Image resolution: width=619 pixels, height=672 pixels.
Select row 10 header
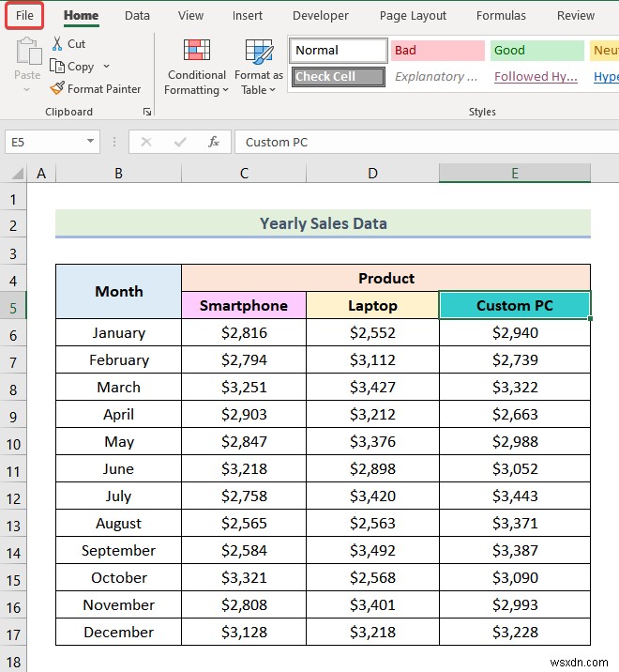pyautogui.click(x=13, y=444)
